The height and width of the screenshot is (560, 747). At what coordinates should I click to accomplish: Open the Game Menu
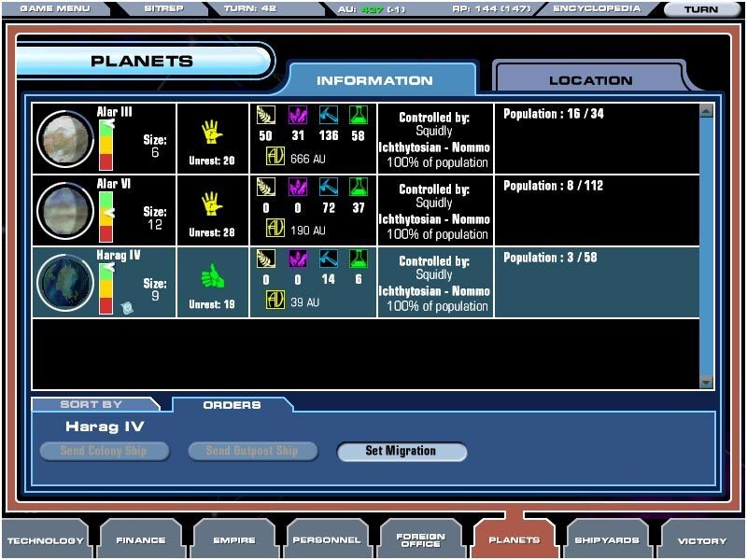pos(56,8)
